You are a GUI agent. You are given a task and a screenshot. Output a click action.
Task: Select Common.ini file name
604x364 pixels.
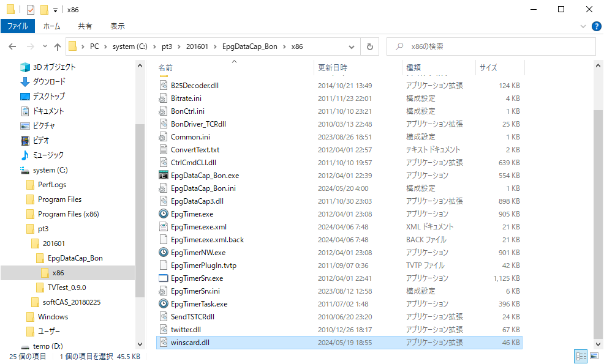(x=191, y=136)
